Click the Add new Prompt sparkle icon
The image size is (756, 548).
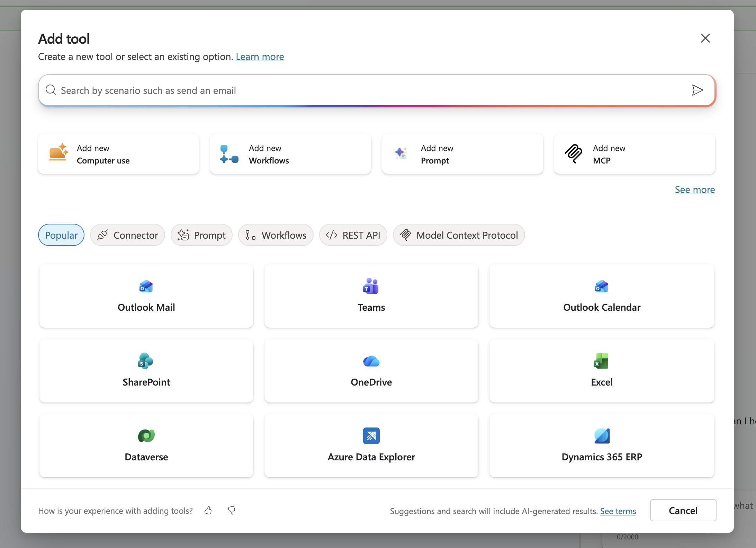401,153
